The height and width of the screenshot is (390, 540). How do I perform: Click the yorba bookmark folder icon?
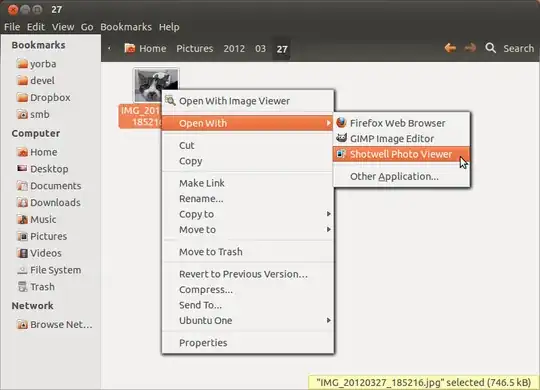pyautogui.click(x=22, y=64)
